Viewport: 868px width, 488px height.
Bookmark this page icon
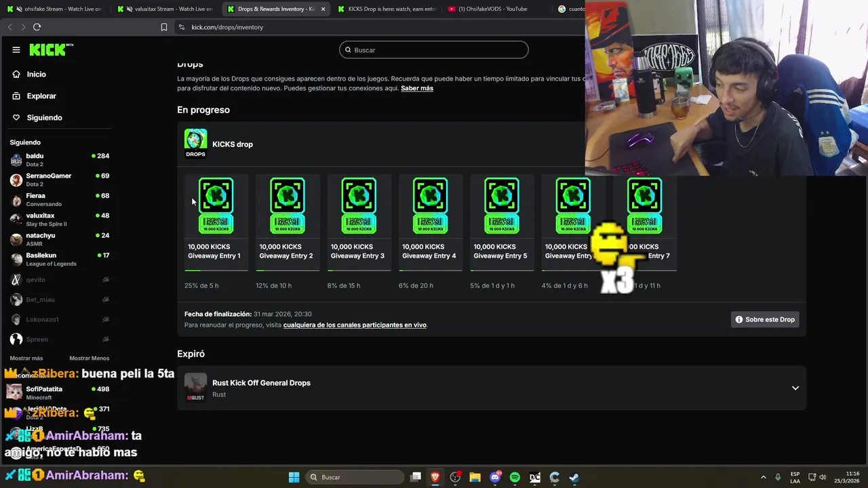coord(164,27)
